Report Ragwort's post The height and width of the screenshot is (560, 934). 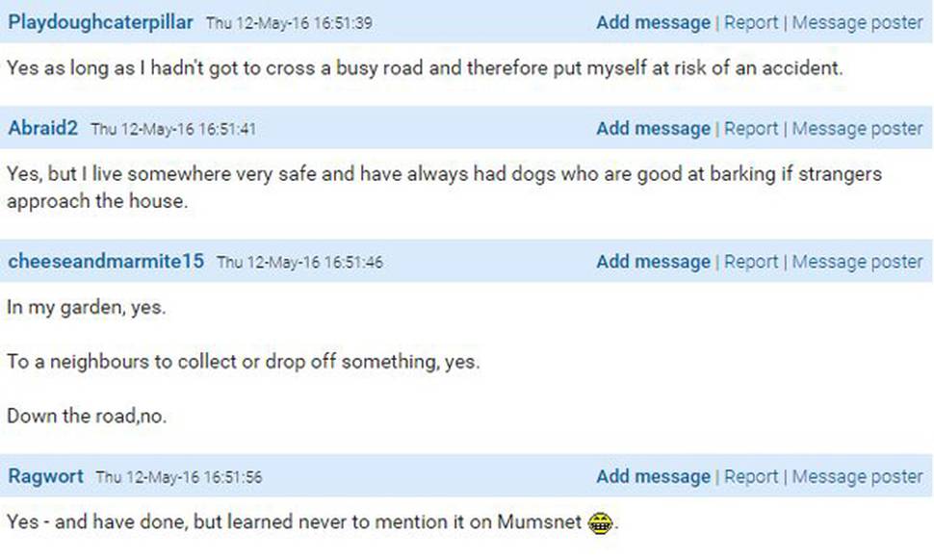pos(751,476)
